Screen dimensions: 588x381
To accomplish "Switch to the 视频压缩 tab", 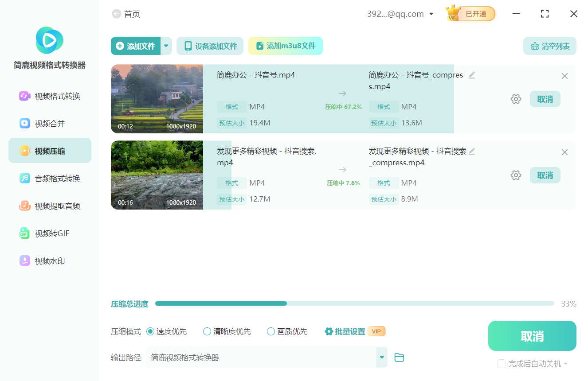I will [50, 150].
